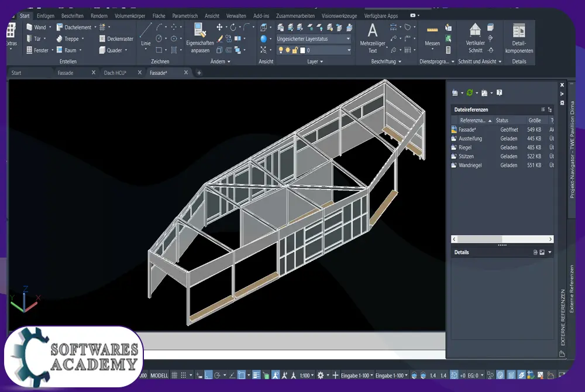This screenshot has width=585, height=392.
Task: Expand the Layer panel
Action: click(315, 61)
